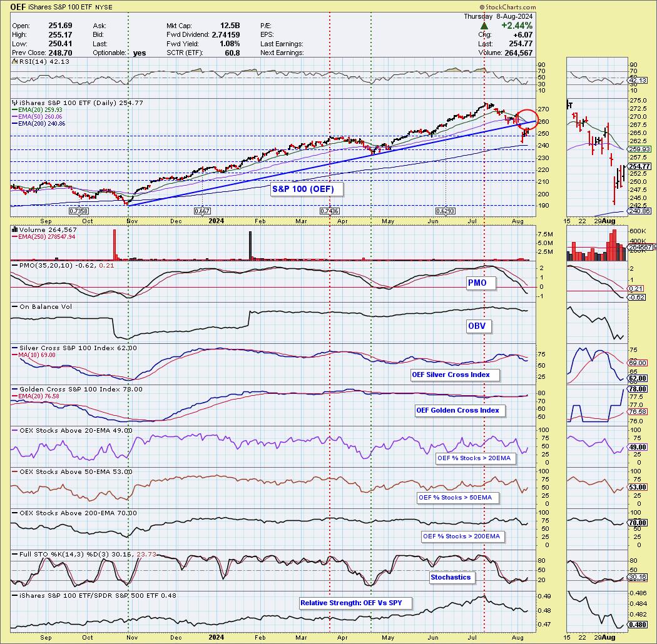Click the On Balance Vol panel title

[46, 306]
